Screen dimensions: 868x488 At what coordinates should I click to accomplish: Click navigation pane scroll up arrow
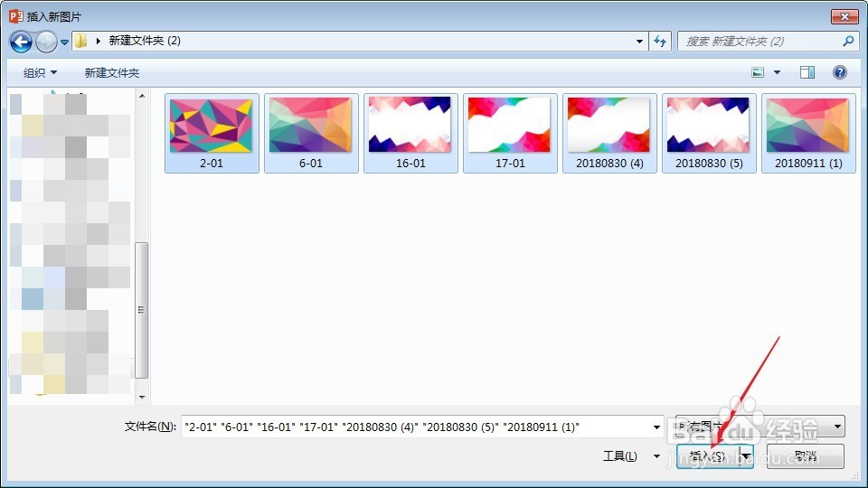coord(142,97)
